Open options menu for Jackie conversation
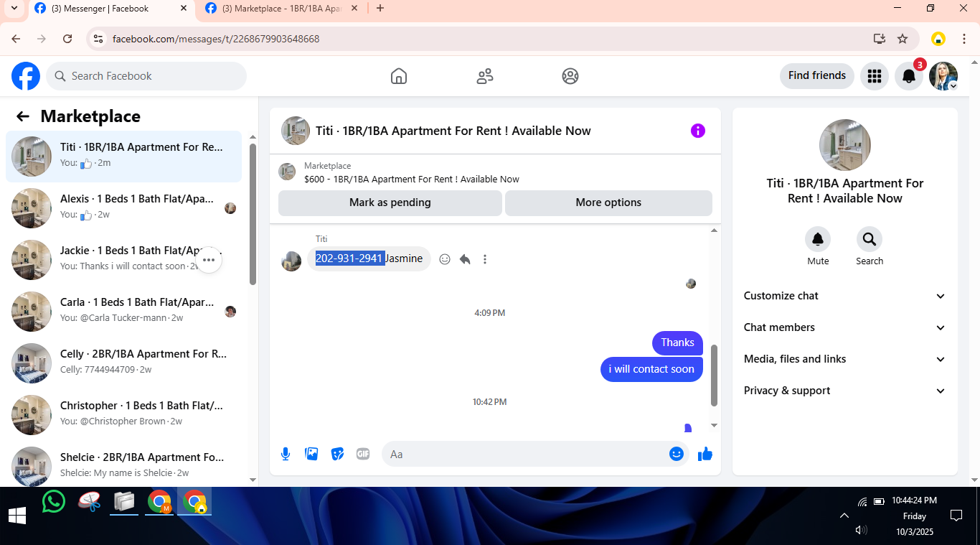Image resolution: width=980 pixels, height=545 pixels. click(209, 260)
